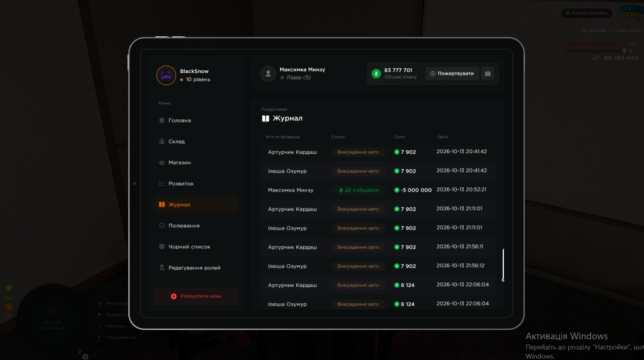
Task: Click the person icon beside Редагування ролей
Action: (x=162, y=267)
